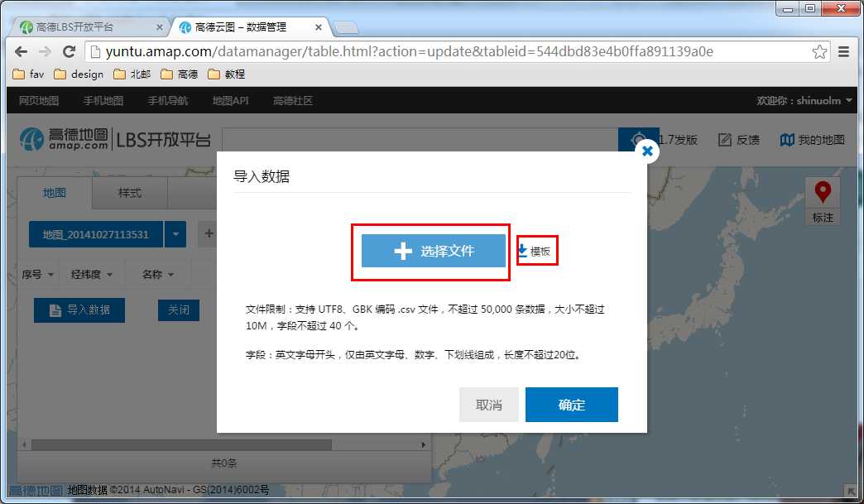Open the fav bookmarks folder
864x504 pixels.
click(x=28, y=74)
